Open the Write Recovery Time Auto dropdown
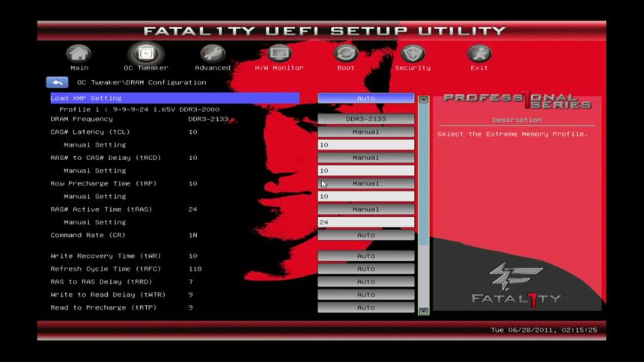Image resolution: width=644 pixels, height=362 pixels. [365, 256]
